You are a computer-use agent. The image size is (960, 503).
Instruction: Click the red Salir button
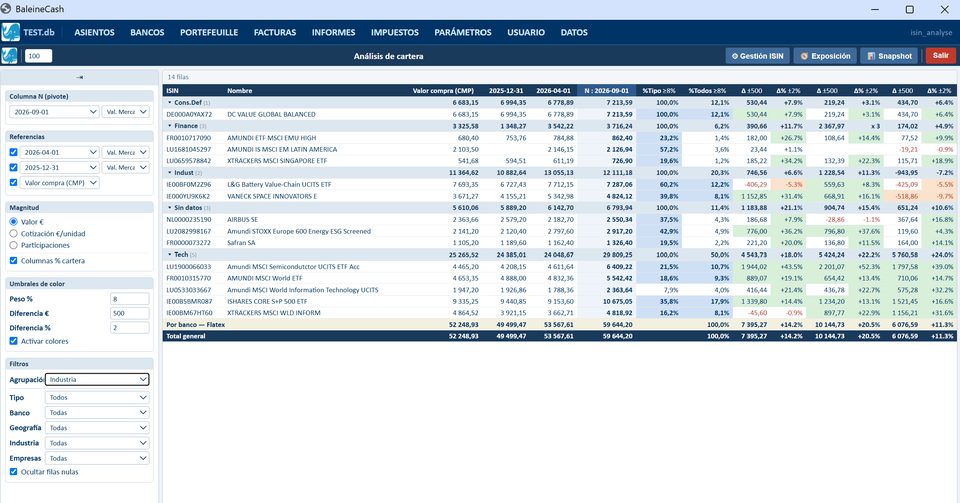pos(940,56)
